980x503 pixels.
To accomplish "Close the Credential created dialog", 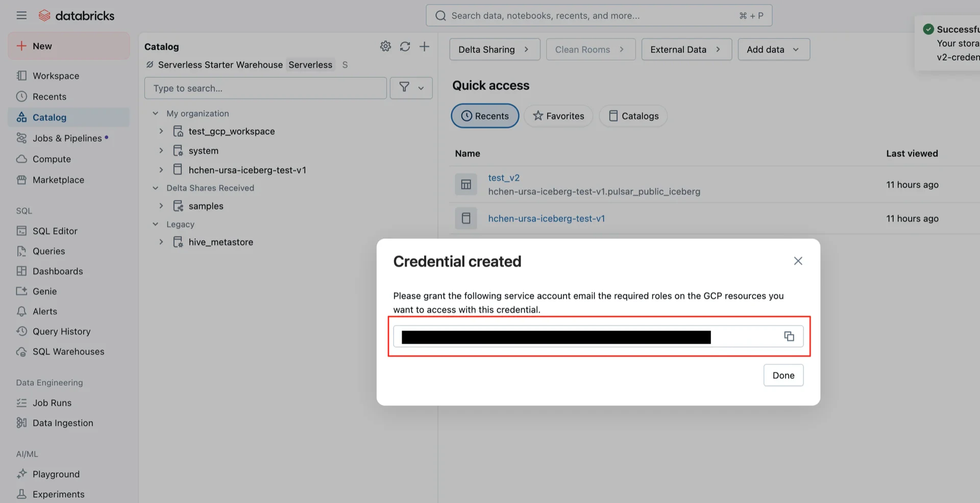I will 798,261.
